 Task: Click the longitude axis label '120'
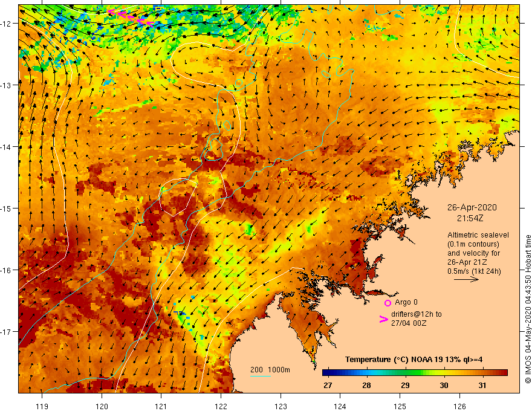102,406
